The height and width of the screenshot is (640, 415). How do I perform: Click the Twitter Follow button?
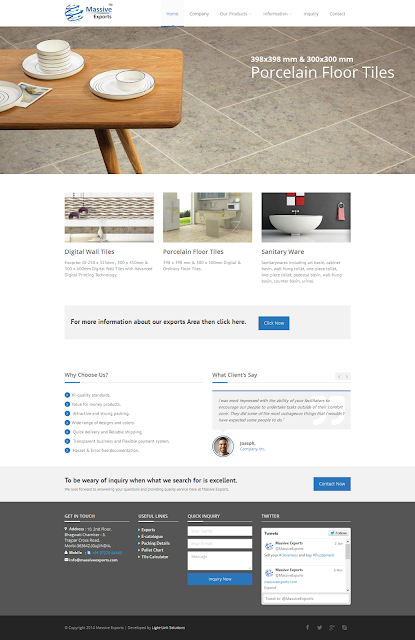(338, 533)
